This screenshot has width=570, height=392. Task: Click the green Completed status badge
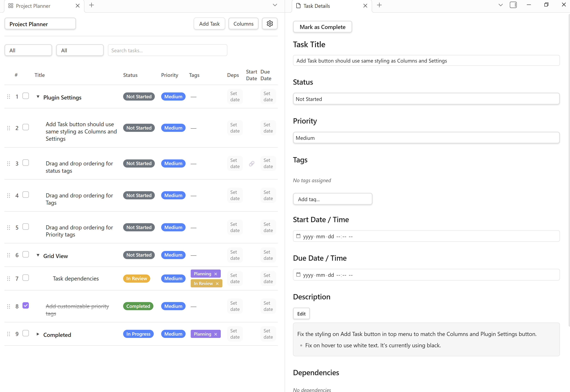138,306
